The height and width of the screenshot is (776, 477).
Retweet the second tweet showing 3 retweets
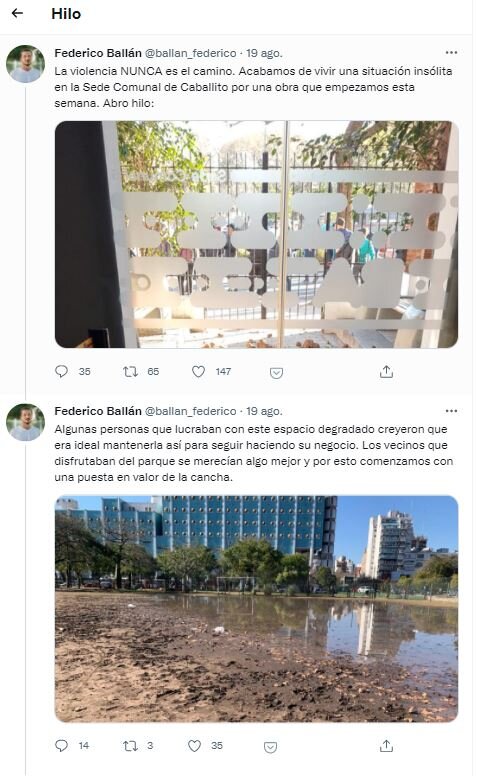(x=130, y=745)
